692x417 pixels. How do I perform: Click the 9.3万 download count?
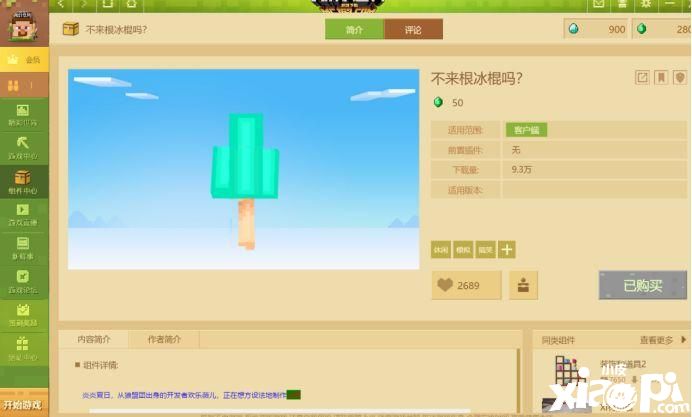521,169
